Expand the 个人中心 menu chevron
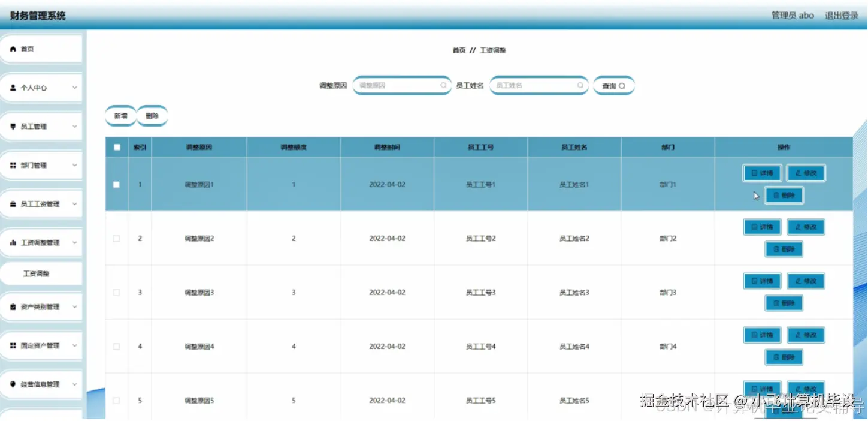This screenshot has height=421, width=868. coord(75,88)
